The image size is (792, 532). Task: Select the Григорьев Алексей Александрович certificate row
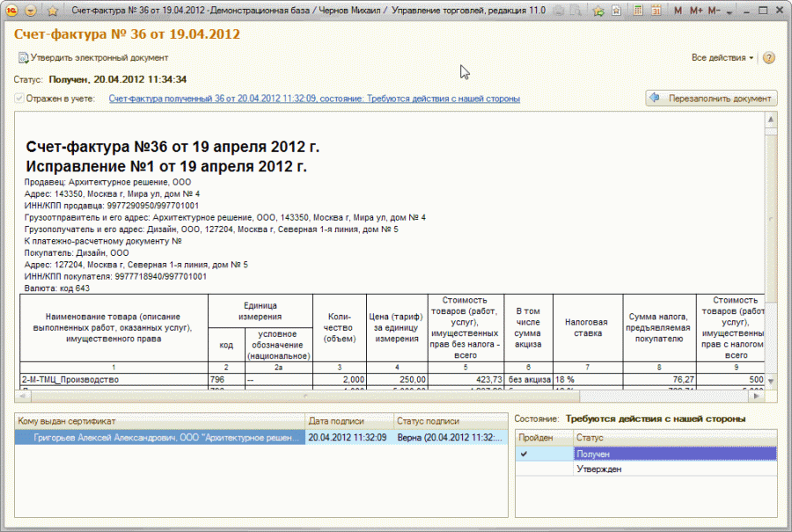159,438
